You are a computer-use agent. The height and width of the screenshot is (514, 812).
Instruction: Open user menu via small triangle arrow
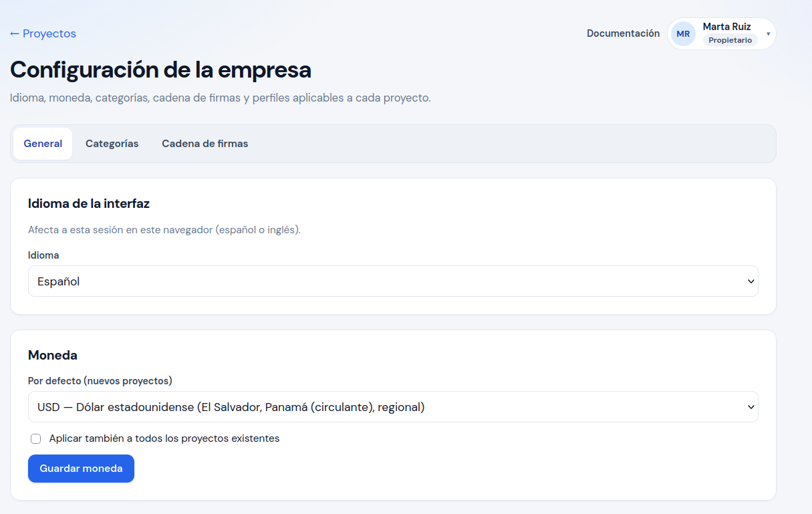[769, 33]
